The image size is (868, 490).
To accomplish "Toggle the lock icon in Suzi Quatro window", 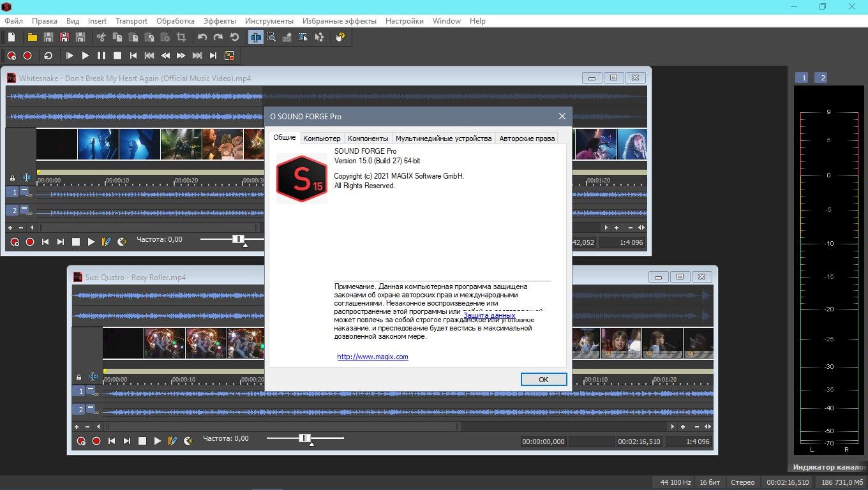I will click(x=79, y=377).
